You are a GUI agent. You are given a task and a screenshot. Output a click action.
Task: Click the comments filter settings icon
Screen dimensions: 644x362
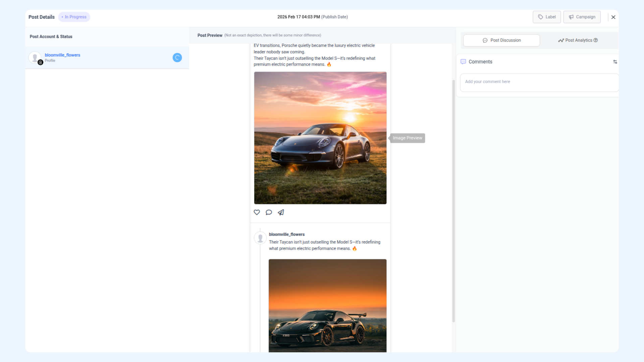point(615,62)
